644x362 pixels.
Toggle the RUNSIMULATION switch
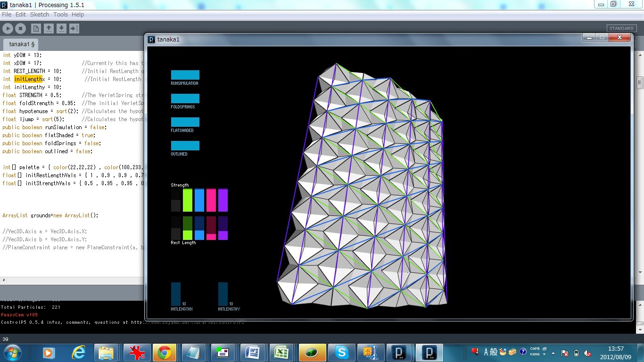coord(185,75)
